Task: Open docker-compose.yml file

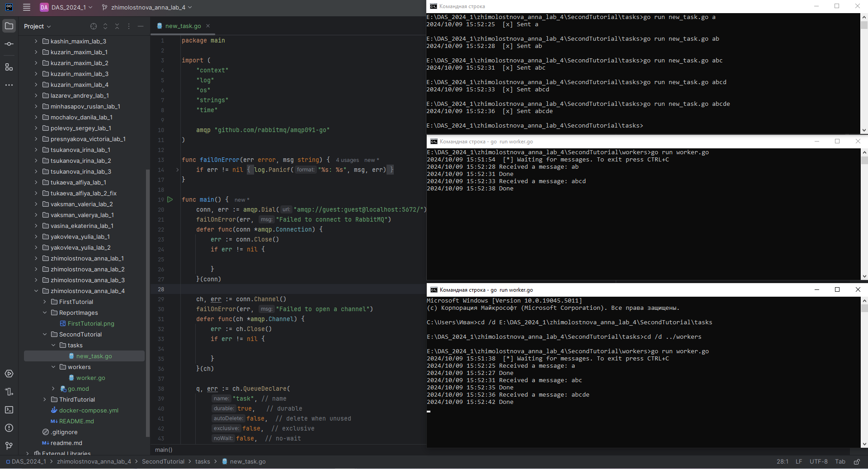Action: [x=89, y=410]
